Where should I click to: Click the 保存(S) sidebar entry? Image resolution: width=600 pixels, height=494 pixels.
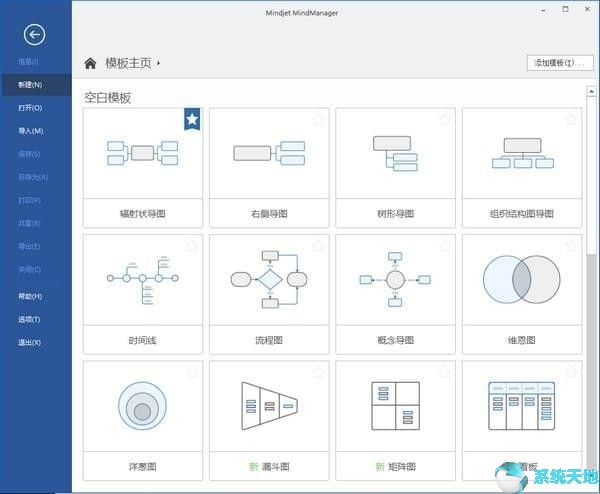pos(36,154)
